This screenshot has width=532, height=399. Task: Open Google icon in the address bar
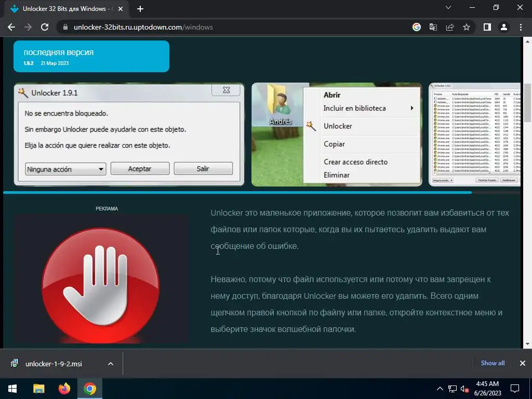[417, 28]
